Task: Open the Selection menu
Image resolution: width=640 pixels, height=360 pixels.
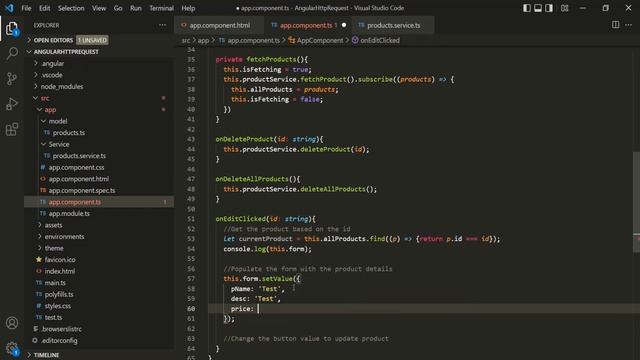Action: point(71,8)
